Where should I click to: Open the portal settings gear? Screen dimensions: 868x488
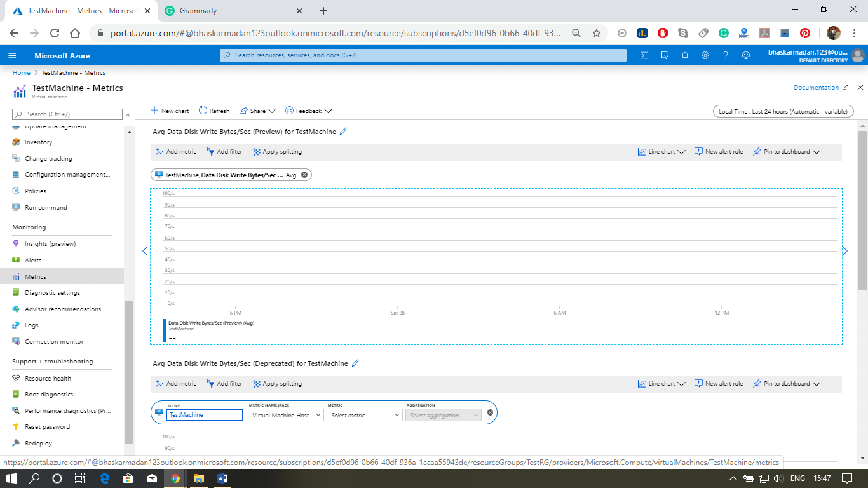[x=705, y=55]
